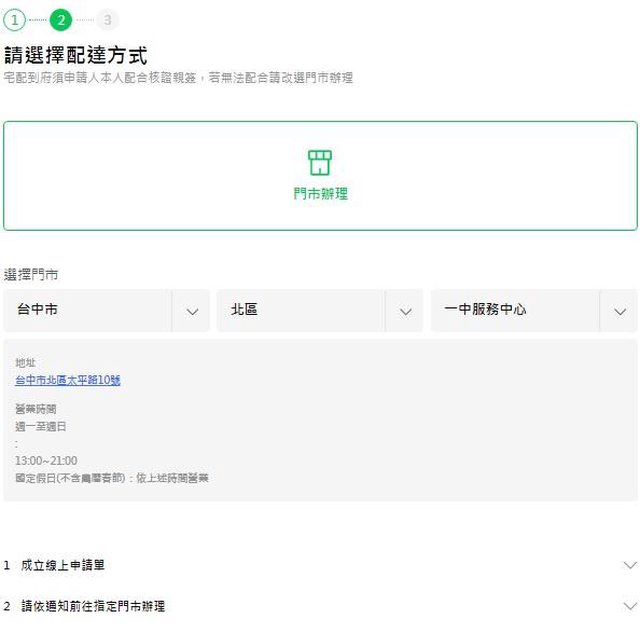
Task: Open the 台中市北區太平路10號 address link
Action: [x=68, y=381]
